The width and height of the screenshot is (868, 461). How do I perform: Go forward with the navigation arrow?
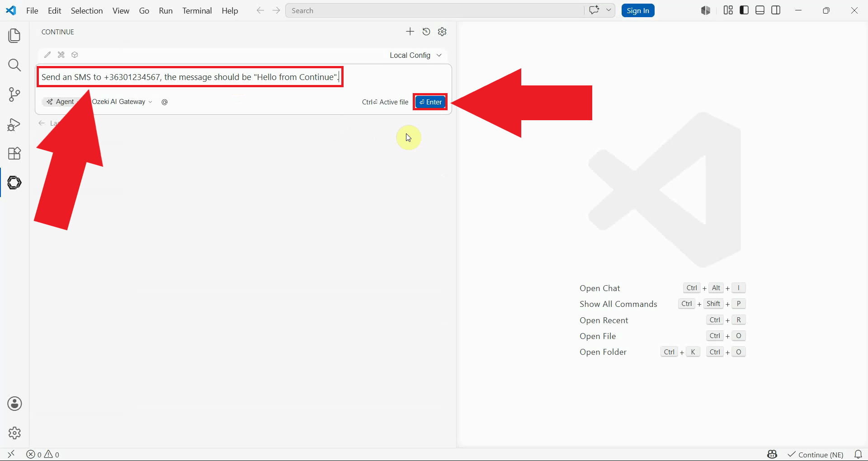276,10
